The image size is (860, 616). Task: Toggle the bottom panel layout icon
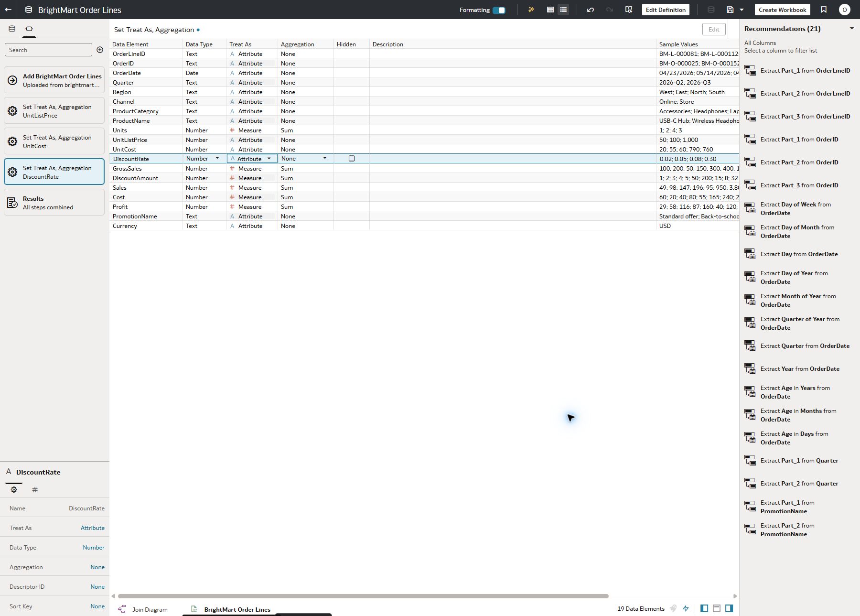[x=717, y=608]
